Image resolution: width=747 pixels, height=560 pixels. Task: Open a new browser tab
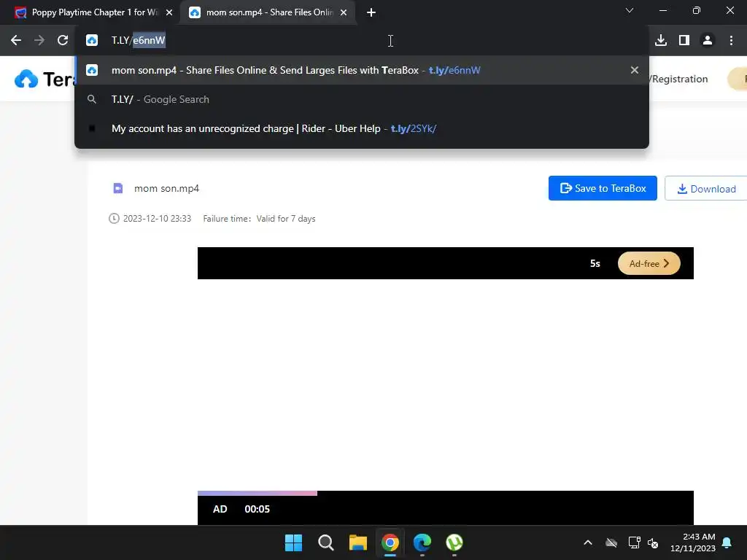[371, 13]
